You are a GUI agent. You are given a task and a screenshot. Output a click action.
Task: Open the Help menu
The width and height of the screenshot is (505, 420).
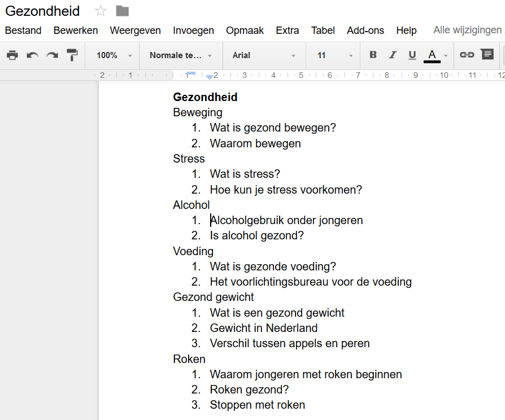(406, 30)
